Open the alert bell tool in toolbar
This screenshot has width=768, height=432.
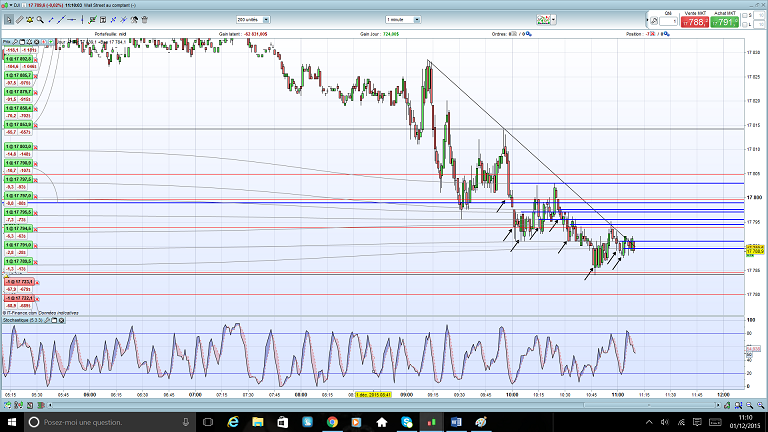click(30, 20)
